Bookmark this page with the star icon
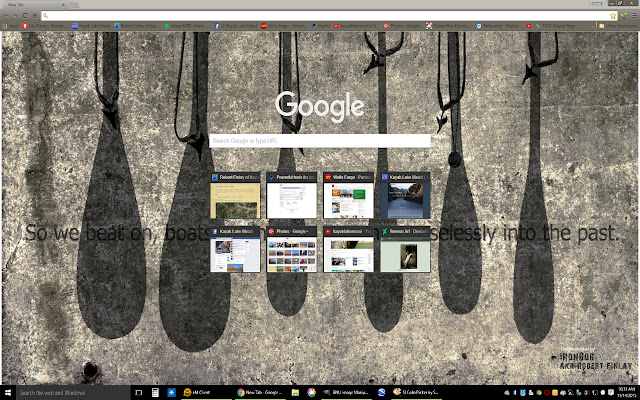Image resolution: width=640 pixels, height=400 pixels. click(x=613, y=16)
